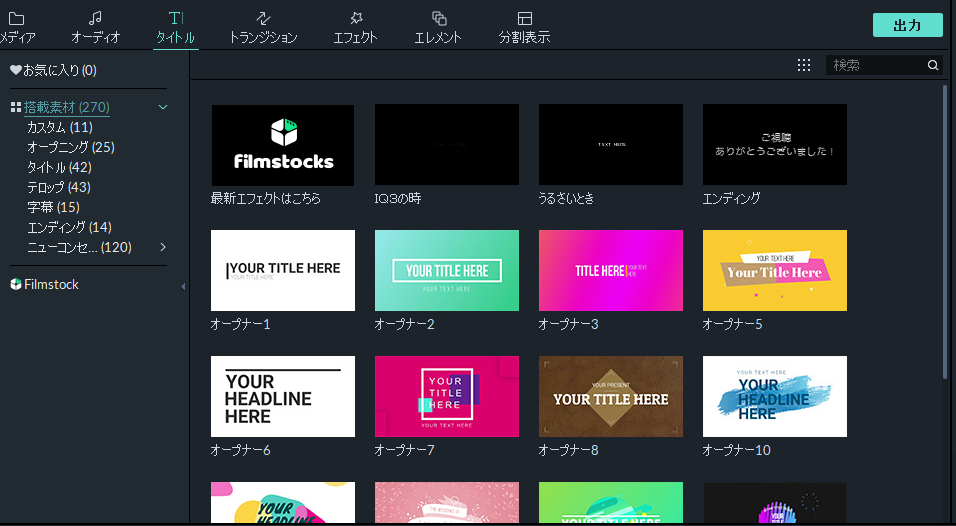The height and width of the screenshot is (526, 956).
Task: Select ニューコンセ... (120) category
Action: 79,247
